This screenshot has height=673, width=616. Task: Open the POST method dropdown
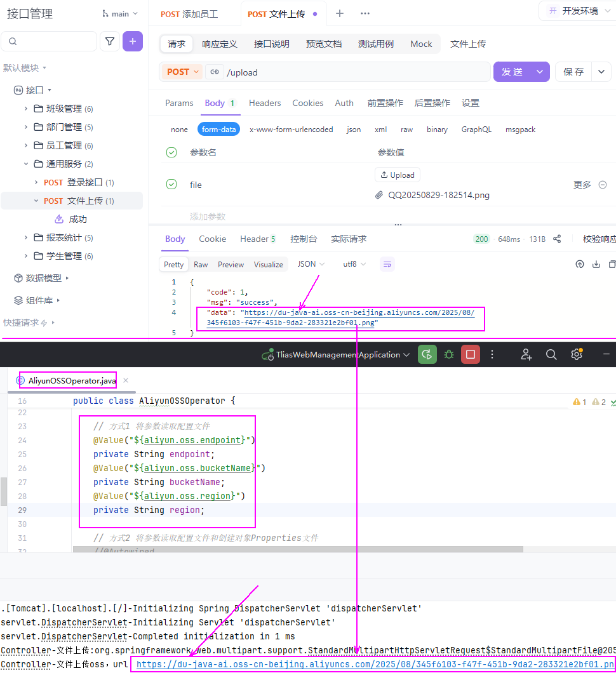tap(183, 72)
